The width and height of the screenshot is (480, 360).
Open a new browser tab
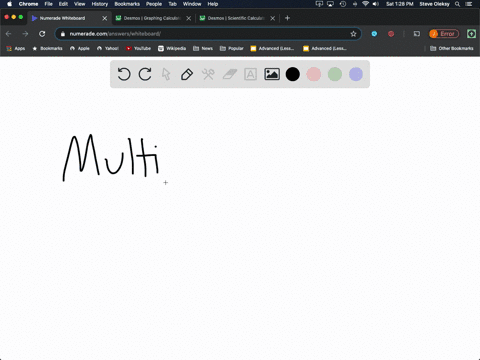287,18
